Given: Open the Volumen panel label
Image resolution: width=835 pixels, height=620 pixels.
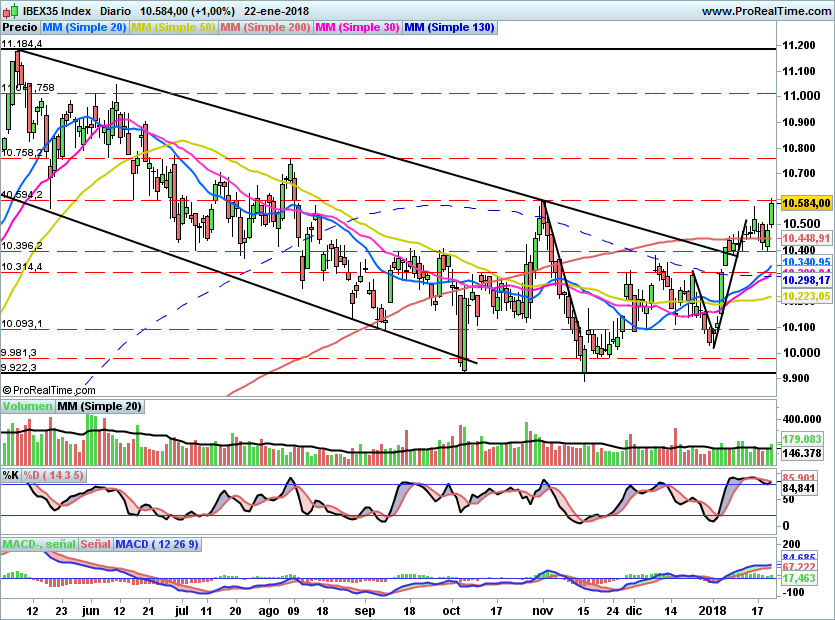Looking at the screenshot, I should 27,406.
